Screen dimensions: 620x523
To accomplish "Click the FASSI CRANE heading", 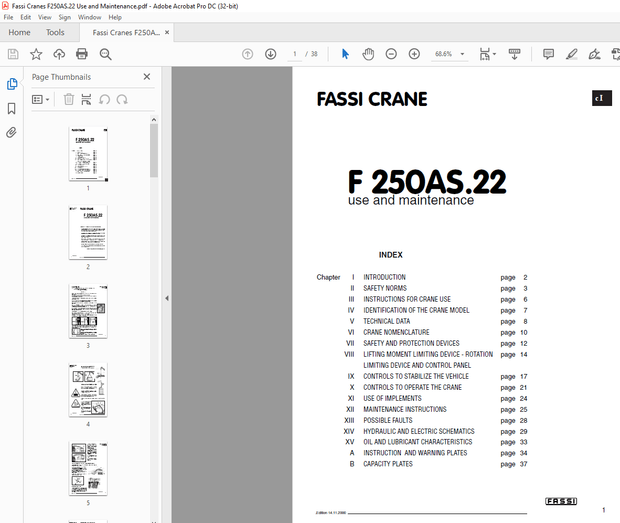I will [x=372, y=99].
